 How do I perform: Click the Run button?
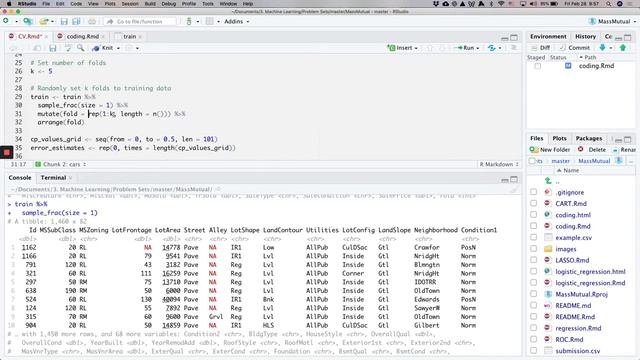tap(464, 48)
